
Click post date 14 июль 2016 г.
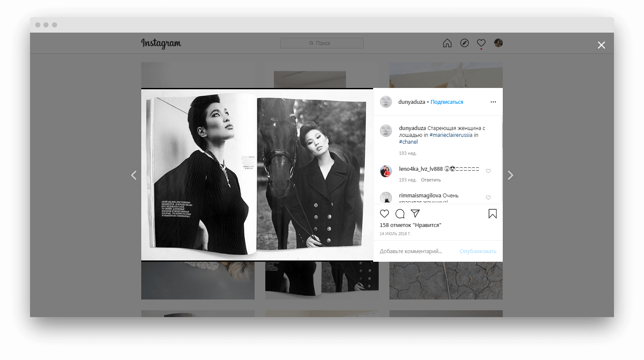[x=395, y=234]
